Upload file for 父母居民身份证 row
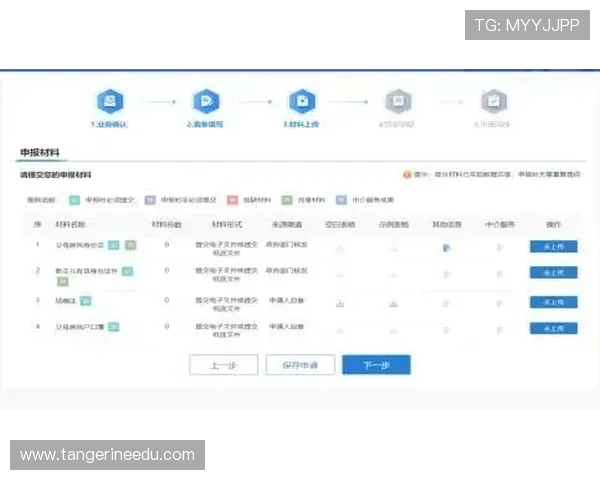This screenshot has height=480, width=600. coord(553,247)
